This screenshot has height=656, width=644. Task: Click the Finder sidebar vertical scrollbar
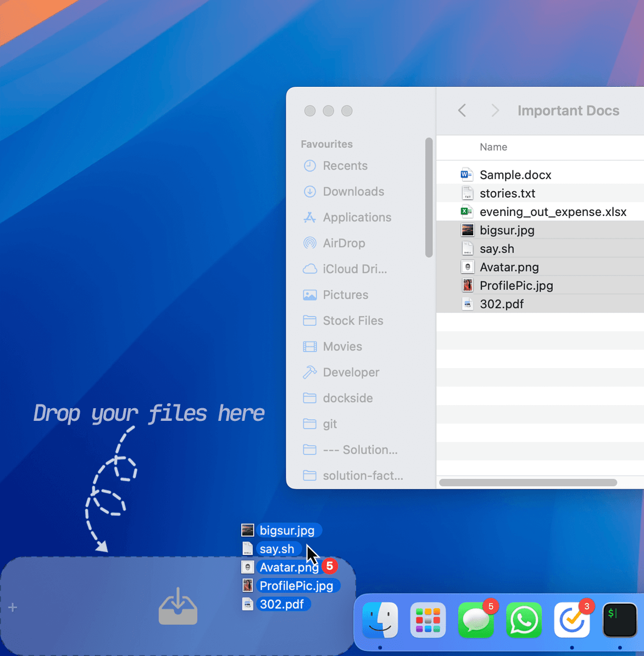click(429, 197)
